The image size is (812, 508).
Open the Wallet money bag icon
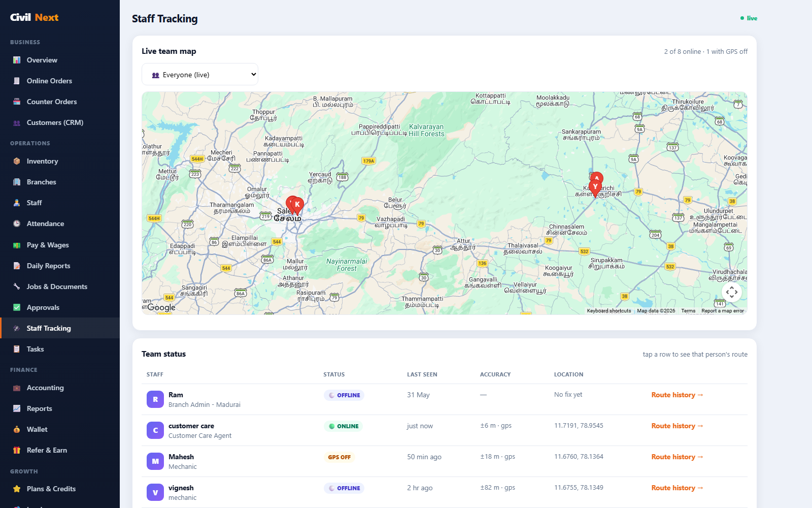point(17,429)
